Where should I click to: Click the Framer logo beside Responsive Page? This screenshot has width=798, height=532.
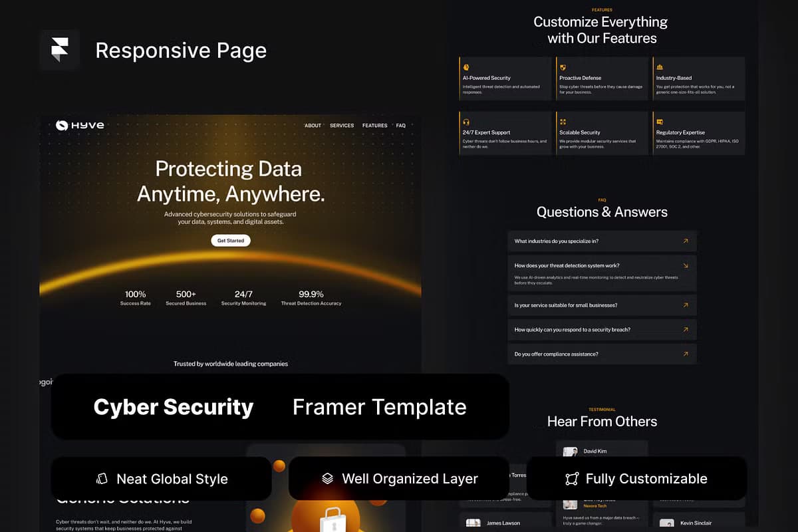click(59, 49)
